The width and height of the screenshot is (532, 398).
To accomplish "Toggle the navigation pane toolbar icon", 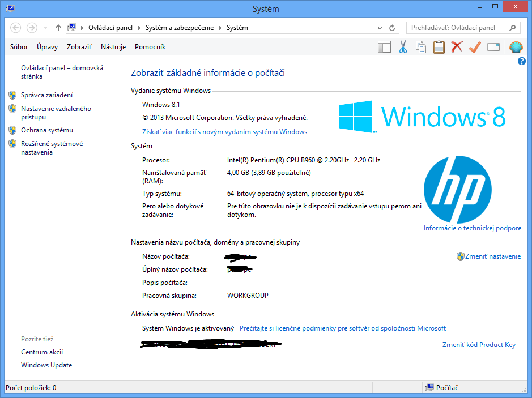I will coord(384,47).
